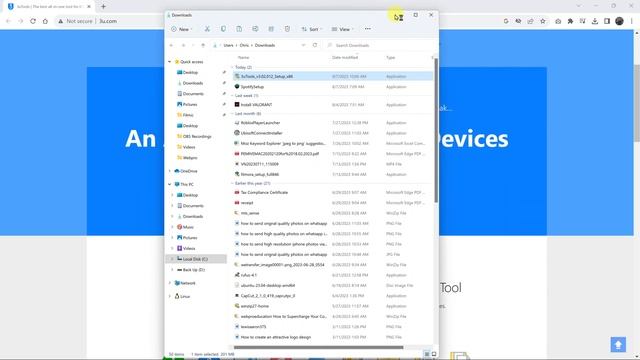The height and width of the screenshot is (360, 640).
Task: Go to Chrome home page
Action: pyautogui.click(x=45, y=21)
